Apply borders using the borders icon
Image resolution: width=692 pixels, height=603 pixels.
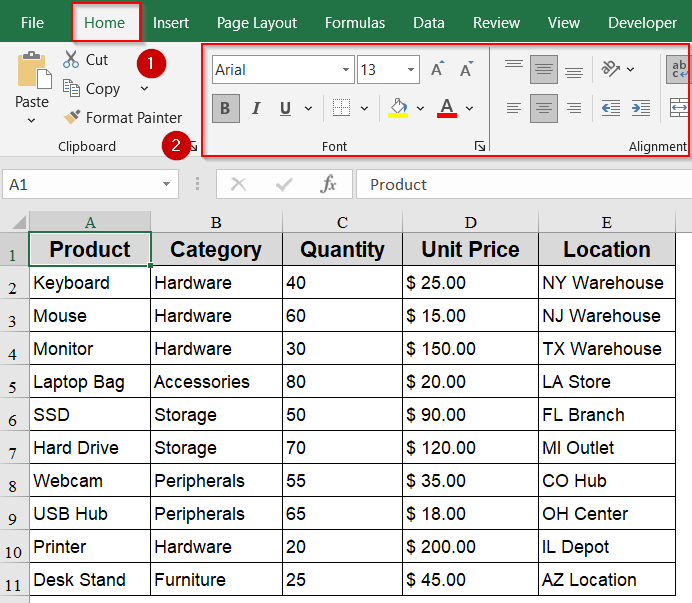[341, 108]
